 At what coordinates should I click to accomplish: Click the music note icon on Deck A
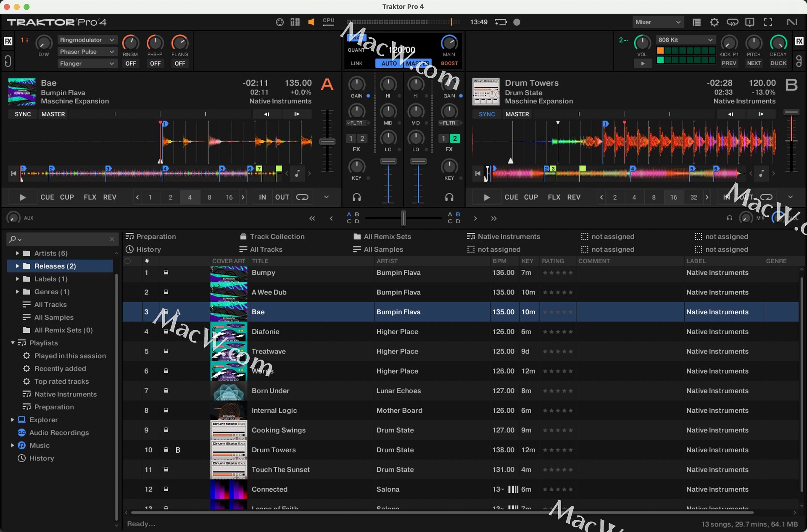pos(297,173)
